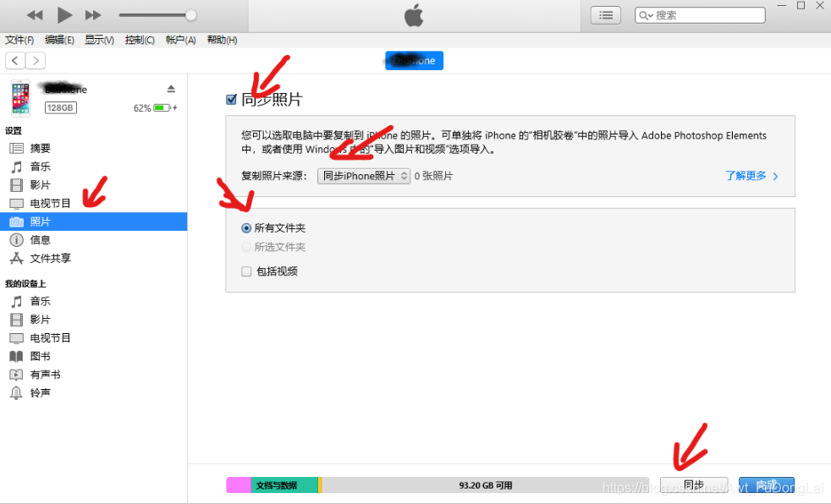Open 铃声 under 我的设备上
The width and height of the screenshot is (831, 504).
94,393
